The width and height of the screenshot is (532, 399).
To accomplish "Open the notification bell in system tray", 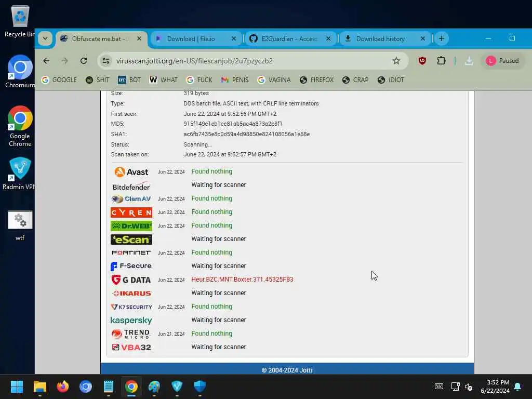I will [x=518, y=387].
